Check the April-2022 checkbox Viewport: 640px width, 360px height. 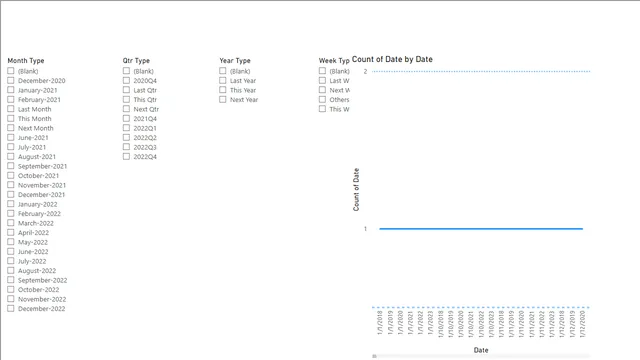11,233
